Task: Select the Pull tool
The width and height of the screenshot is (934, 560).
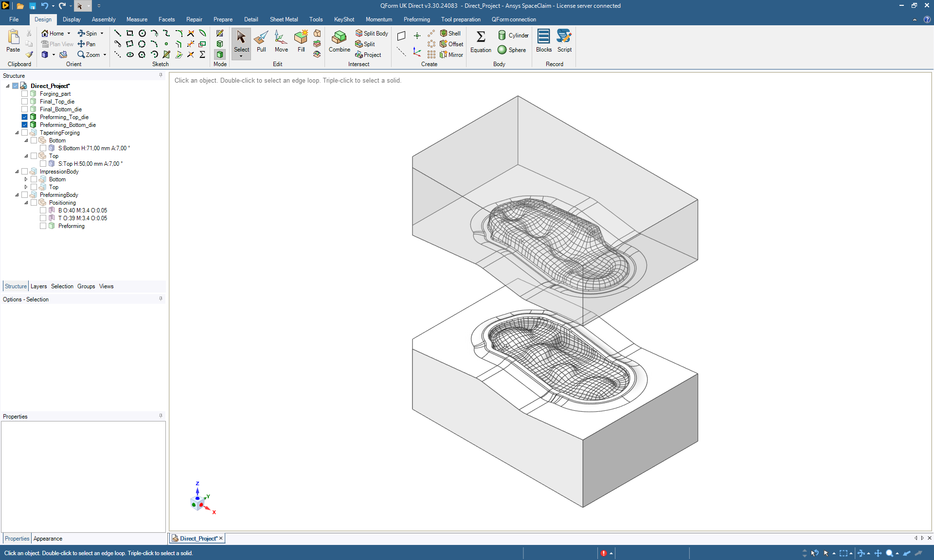Action: pyautogui.click(x=261, y=41)
